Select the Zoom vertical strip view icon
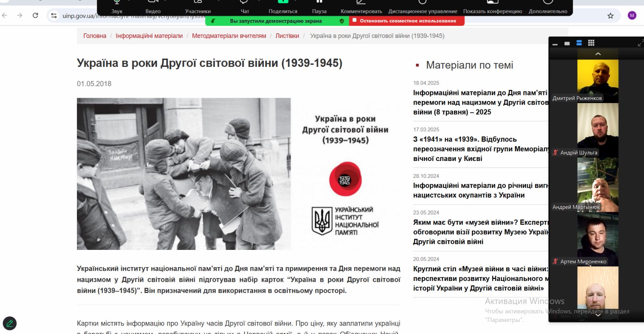The image size is (644, 334). [x=579, y=43]
